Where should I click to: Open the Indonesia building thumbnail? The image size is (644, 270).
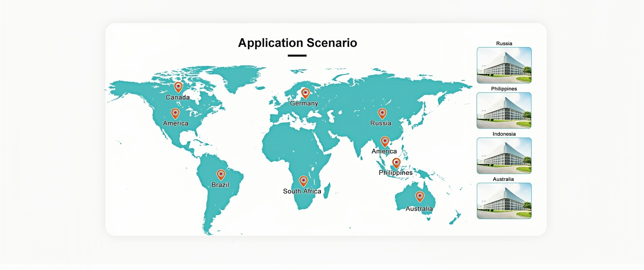[504, 156]
